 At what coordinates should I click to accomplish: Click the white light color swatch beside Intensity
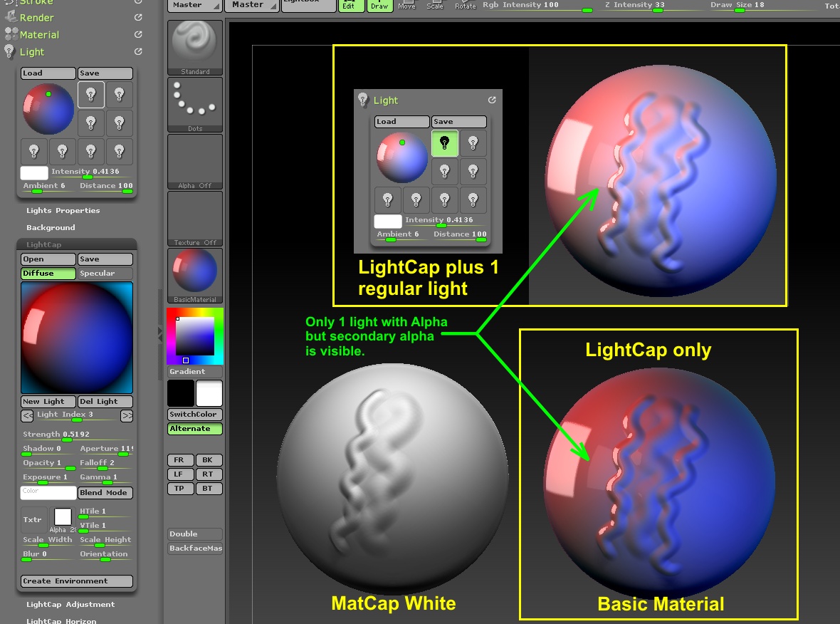[34, 172]
